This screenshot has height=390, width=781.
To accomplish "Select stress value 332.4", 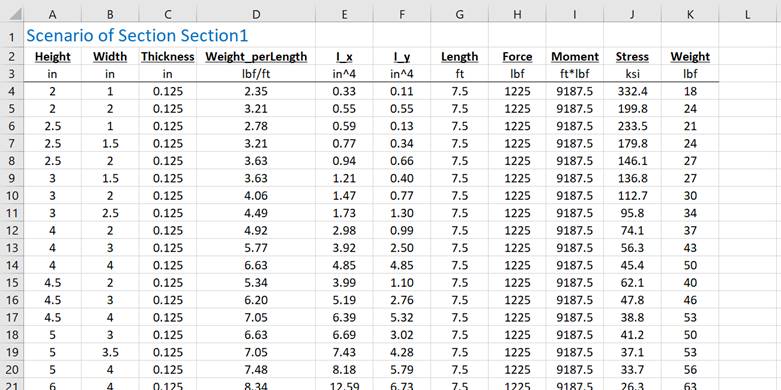I will pos(632,92).
